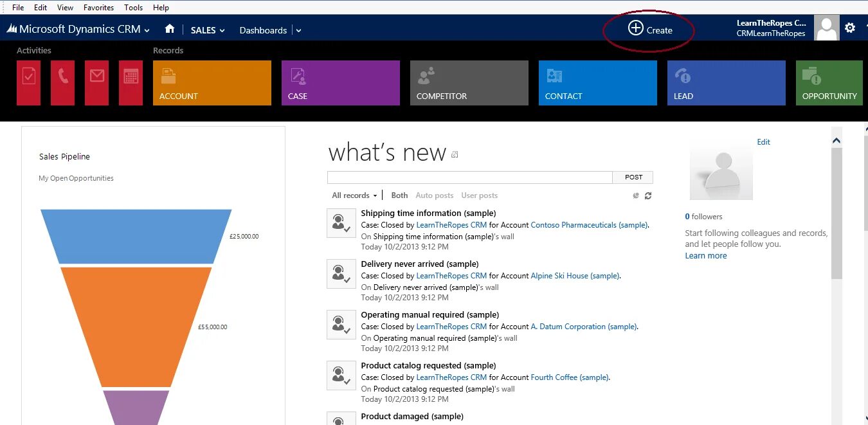The width and height of the screenshot is (868, 425).
Task: Click the Dashboards navigation label
Action: coord(263,30)
